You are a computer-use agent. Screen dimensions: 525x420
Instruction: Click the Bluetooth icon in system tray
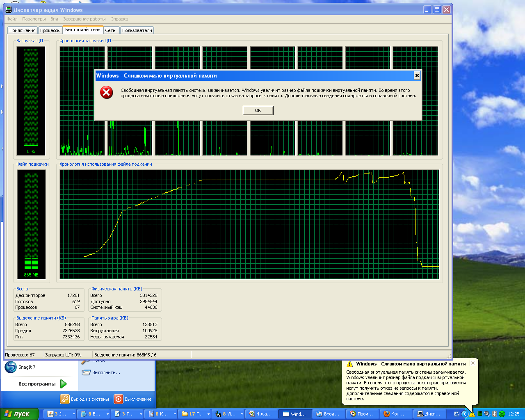(494, 414)
